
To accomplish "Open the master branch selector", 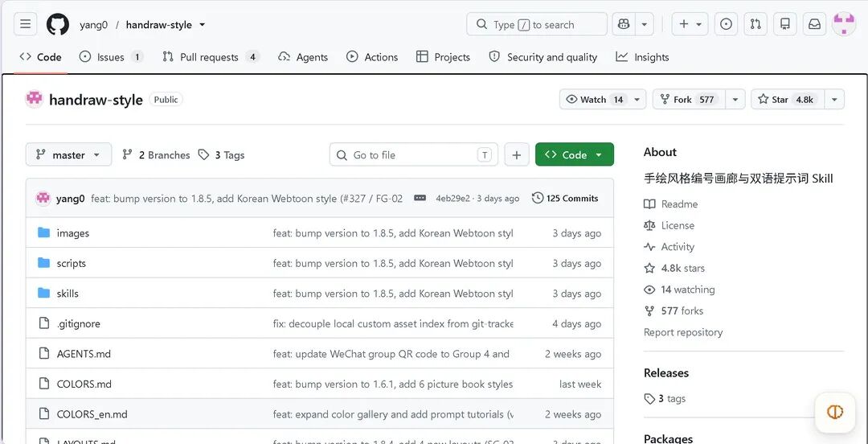I will click(68, 154).
